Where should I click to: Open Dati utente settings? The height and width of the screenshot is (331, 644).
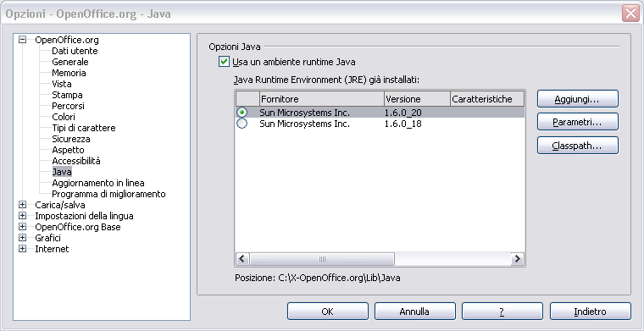coord(75,51)
